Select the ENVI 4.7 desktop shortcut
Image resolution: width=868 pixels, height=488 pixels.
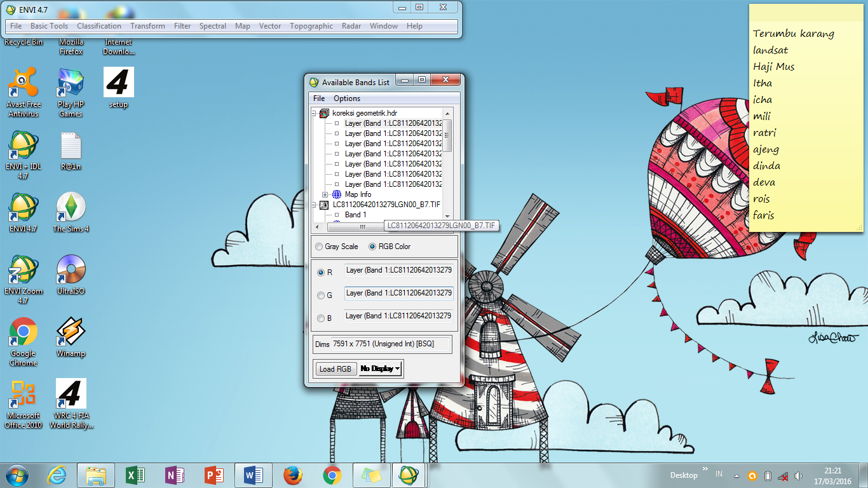(24, 213)
